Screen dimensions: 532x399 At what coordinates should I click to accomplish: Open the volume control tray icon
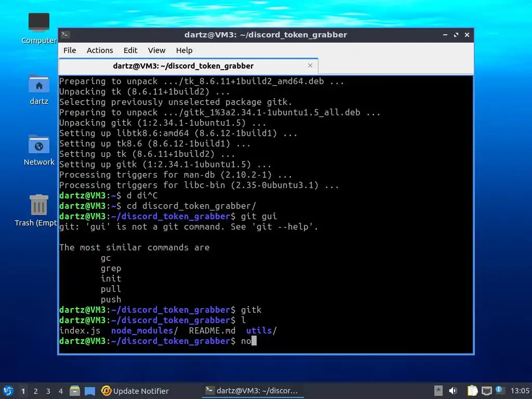(x=453, y=391)
